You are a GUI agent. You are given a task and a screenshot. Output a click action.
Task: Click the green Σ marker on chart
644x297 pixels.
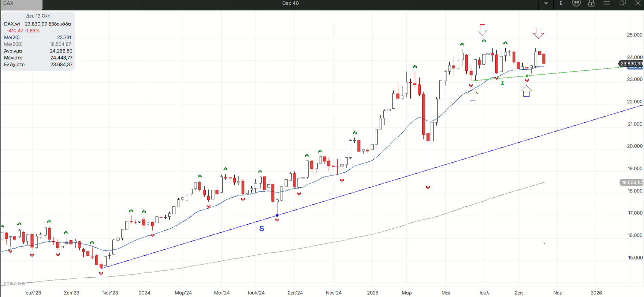point(503,83)
